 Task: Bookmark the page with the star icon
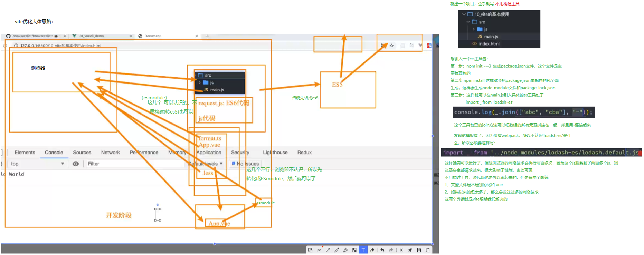point(392,46)
